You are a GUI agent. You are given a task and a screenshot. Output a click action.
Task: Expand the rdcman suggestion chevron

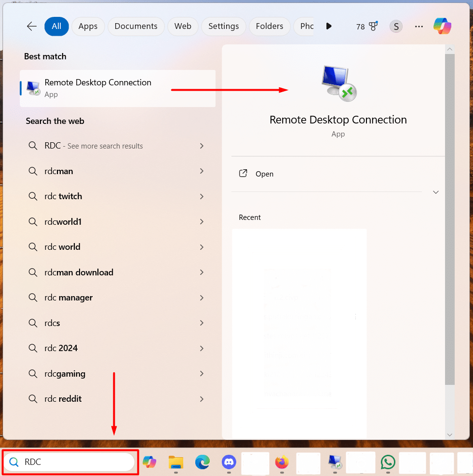pyautogui.click(x=202, y=171)
